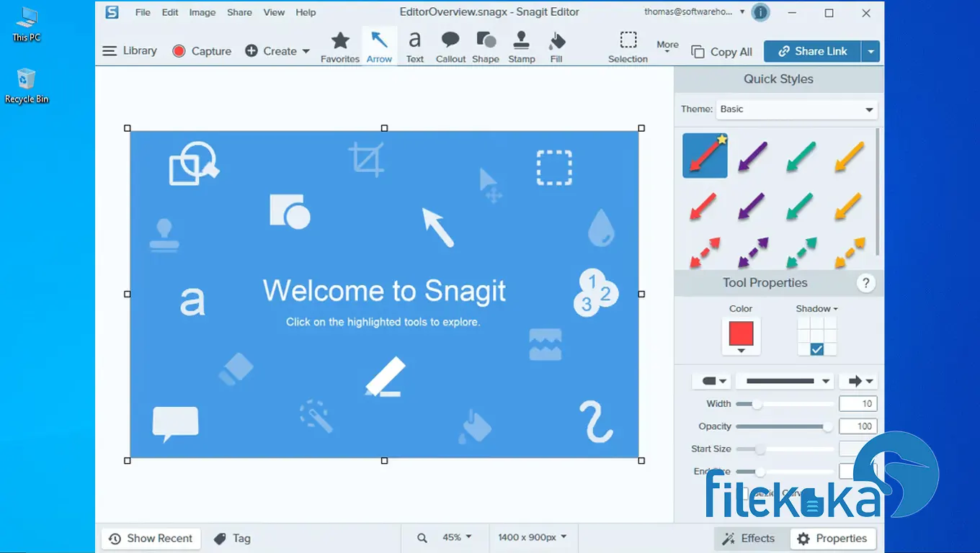This screenshot has width=980, height=553.
Task: Toggle the checked bottom-center shadow direction cell
Action: [817, 349]
